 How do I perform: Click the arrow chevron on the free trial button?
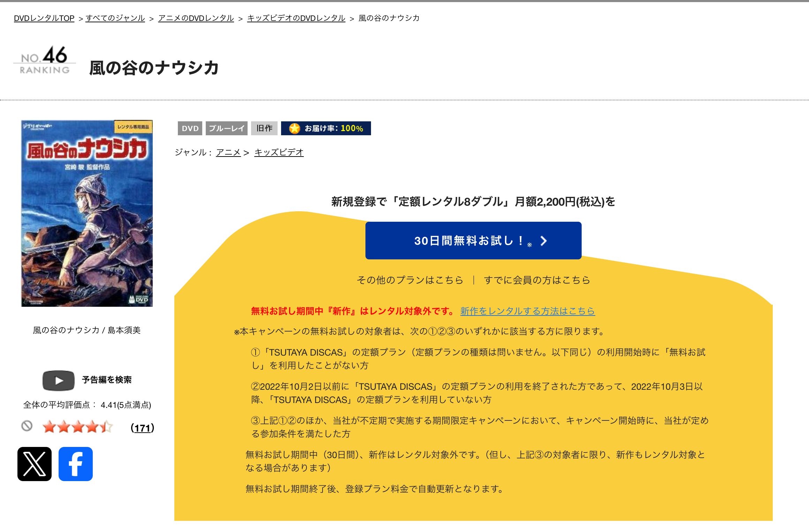point(544,241)
